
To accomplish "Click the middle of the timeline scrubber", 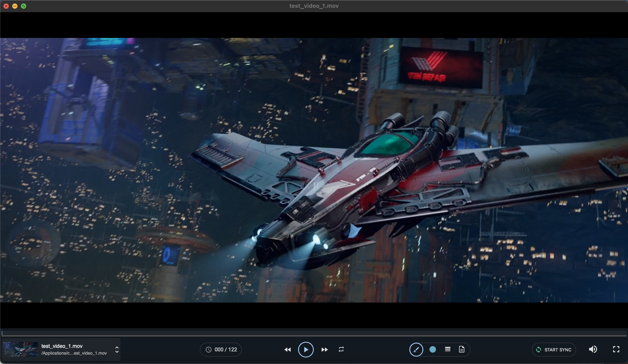I will coord(314,333).
